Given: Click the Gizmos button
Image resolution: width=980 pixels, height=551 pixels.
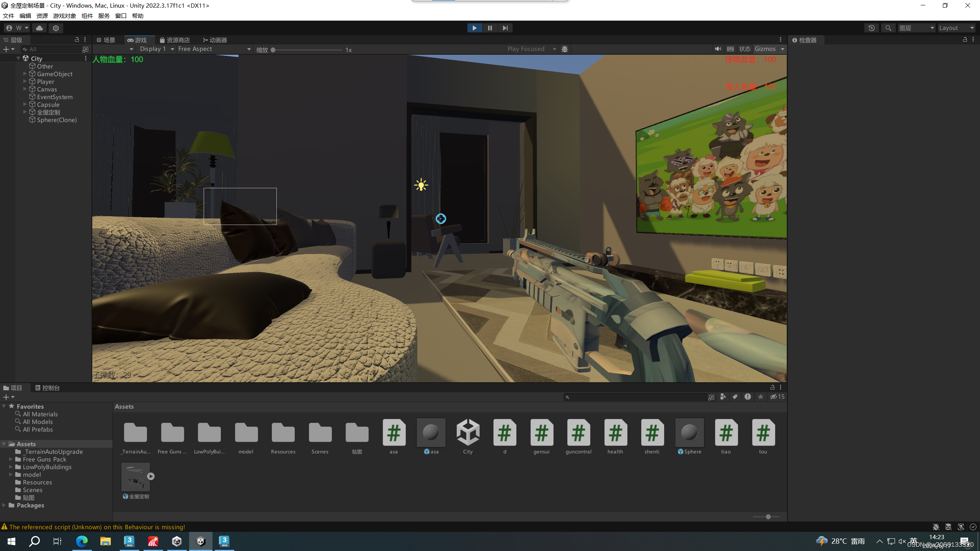Looking at the screenshot, I should [765, 49].
